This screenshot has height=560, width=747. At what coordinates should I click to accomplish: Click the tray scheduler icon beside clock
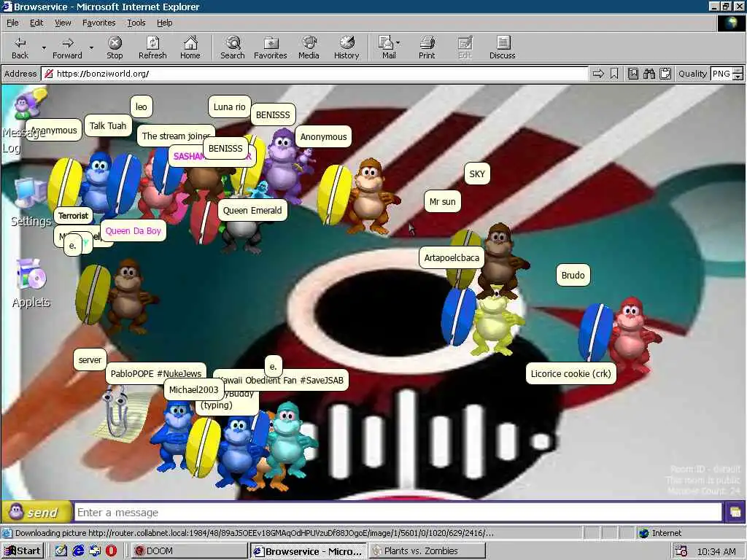tap(681, 551)
